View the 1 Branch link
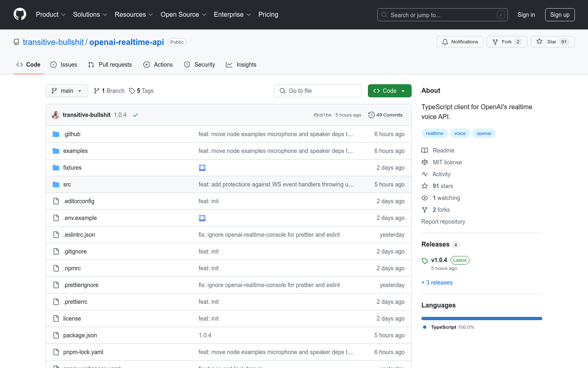Screen dimensions: 588x368 click(x=109, y=91)
